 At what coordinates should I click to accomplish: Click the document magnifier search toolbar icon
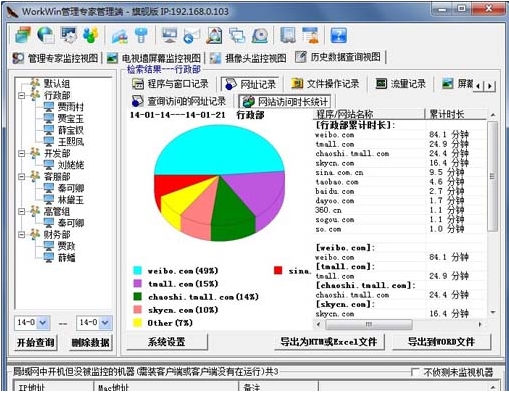point(214,36)
